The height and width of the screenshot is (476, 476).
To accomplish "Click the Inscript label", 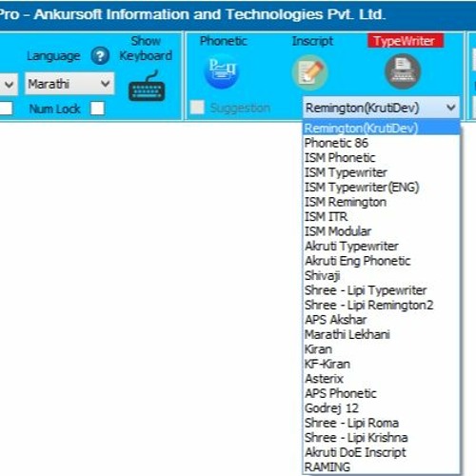I will [x=312, y=41].
